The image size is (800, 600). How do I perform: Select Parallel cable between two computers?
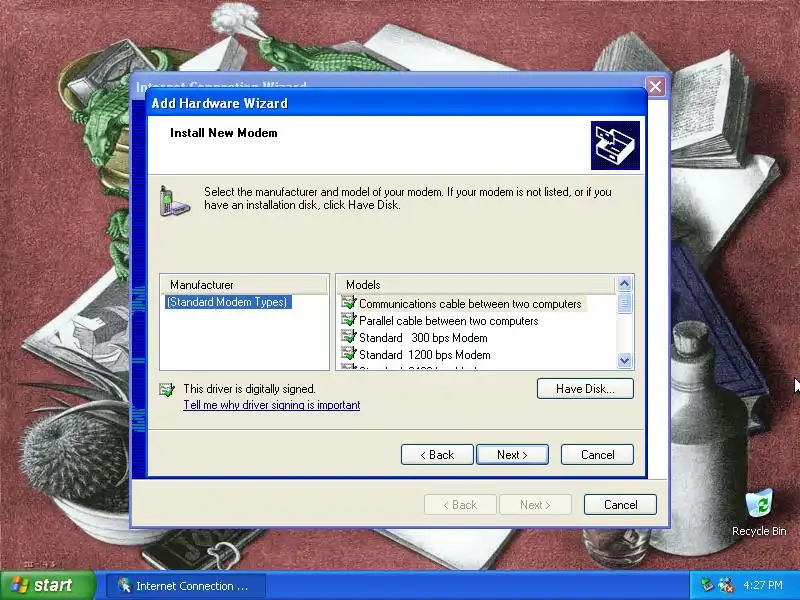click(x=448, y=321)
